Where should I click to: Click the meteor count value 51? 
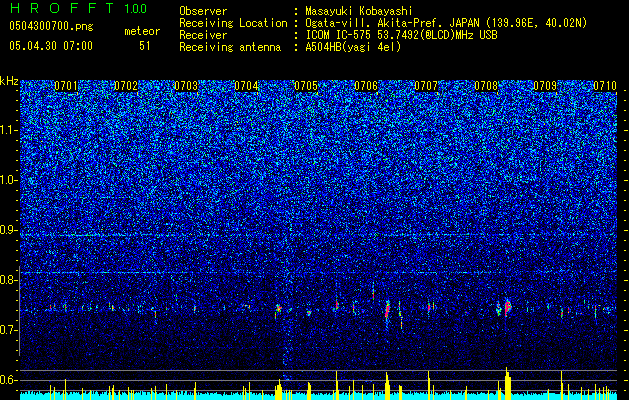pyautogui.click(x=145, y=46)
